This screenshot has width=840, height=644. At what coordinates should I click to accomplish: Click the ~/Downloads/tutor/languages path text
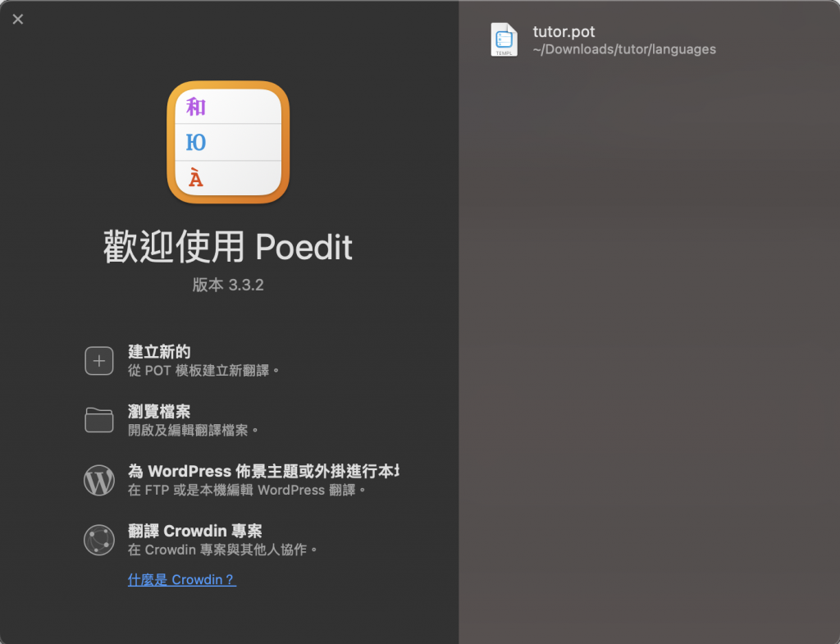[624, 49]
